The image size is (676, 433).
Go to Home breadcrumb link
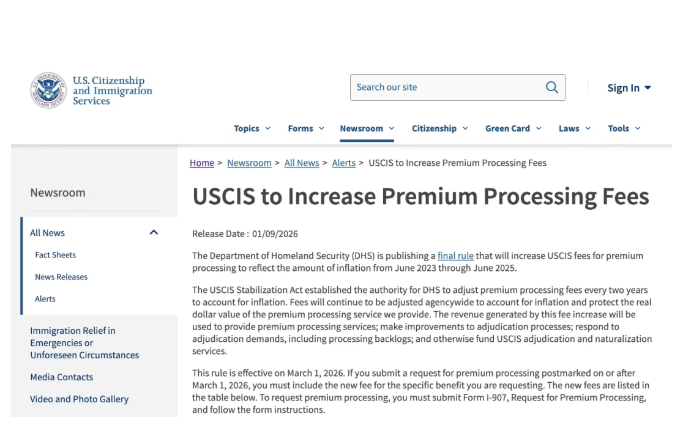coord(202,163)
